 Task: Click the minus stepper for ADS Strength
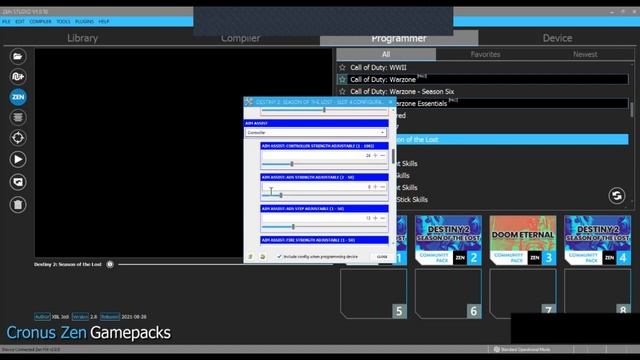382,187
